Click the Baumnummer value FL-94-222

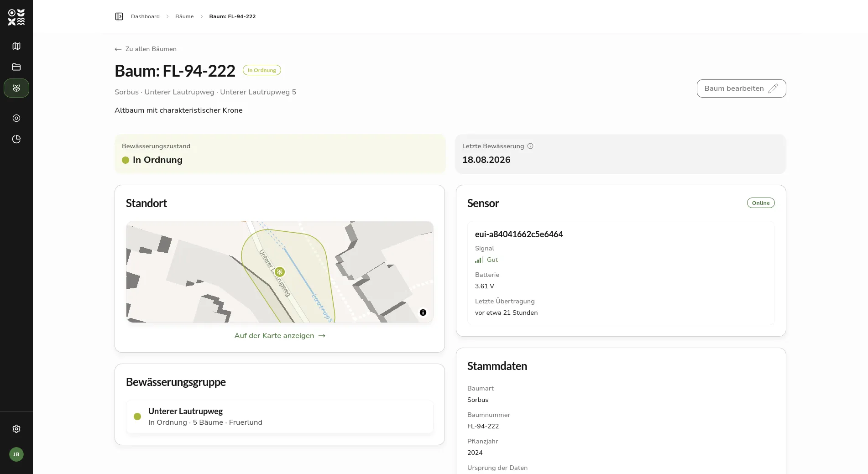483,427
